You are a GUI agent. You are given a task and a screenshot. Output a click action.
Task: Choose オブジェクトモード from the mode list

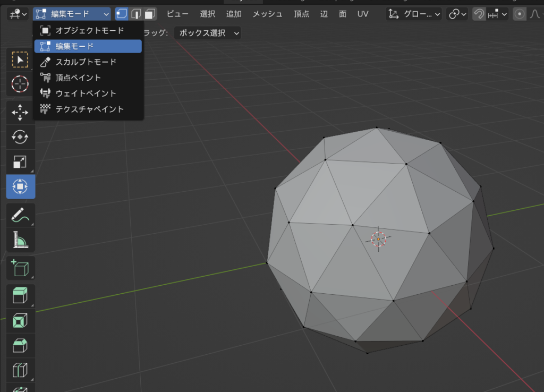click(x=89, y=31)
